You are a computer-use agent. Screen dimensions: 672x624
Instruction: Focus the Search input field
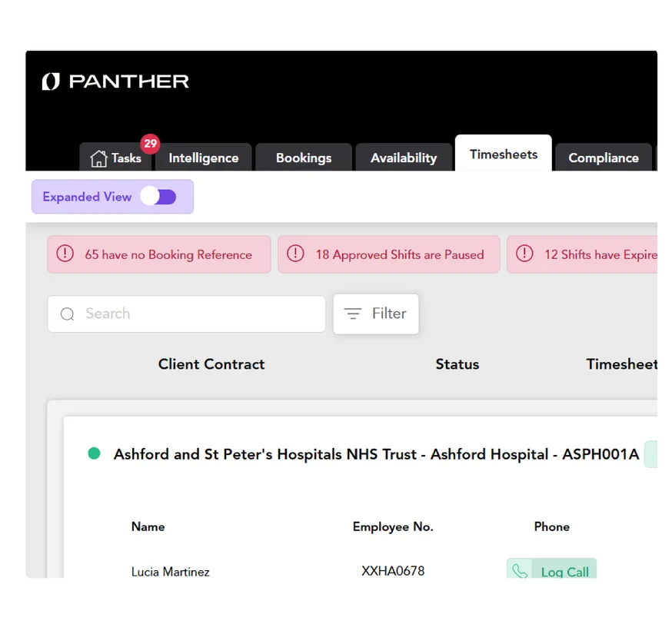(x=186, y=314)
